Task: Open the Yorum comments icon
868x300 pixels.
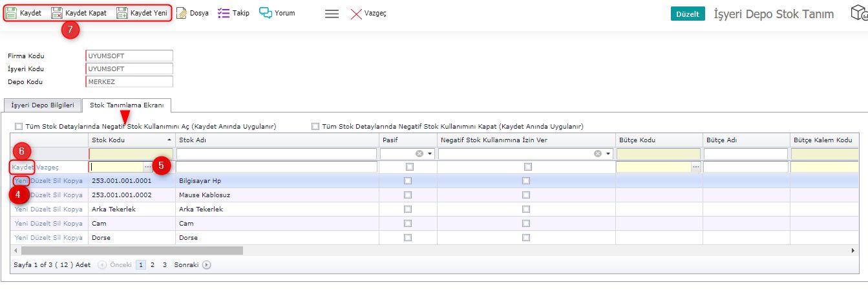Action: (266, 13)
